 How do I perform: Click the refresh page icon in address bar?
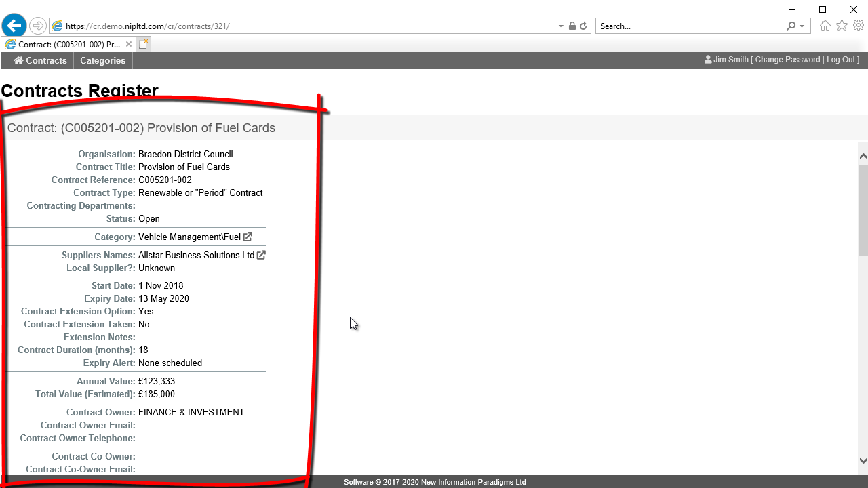tap(583, 26)
